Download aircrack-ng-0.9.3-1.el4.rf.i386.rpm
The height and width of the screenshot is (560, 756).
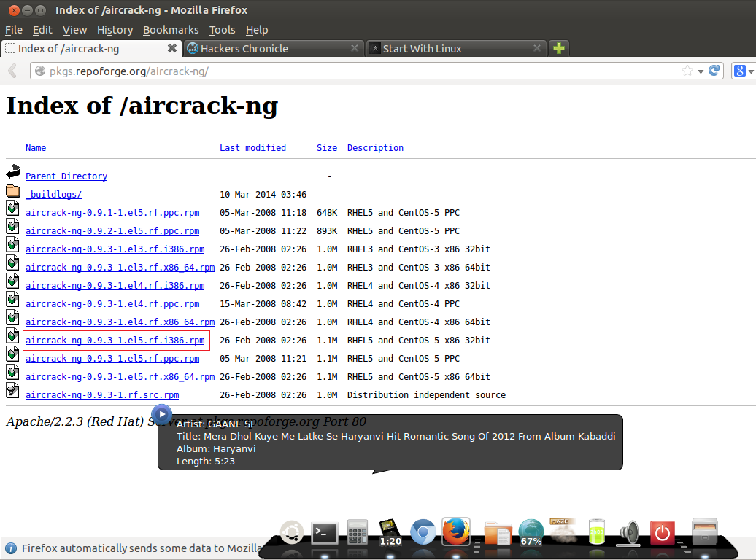tap(115, 286)
